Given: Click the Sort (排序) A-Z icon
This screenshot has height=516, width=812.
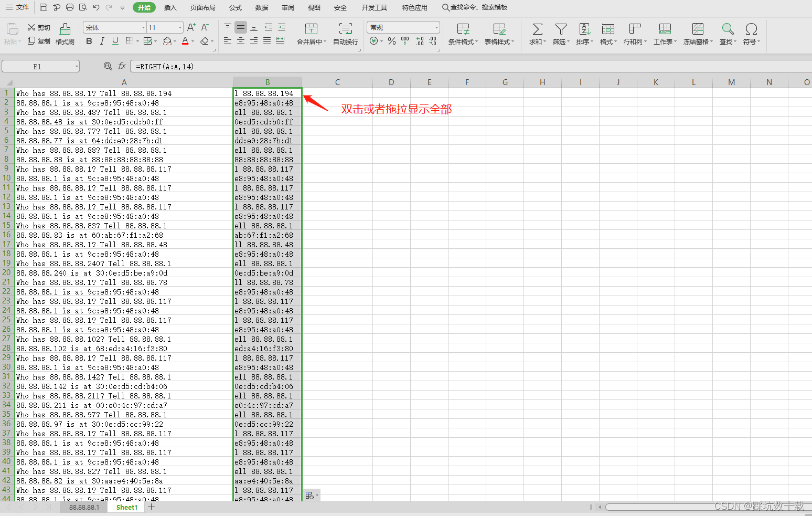Looking at the screenshot, I should (585, 29).
